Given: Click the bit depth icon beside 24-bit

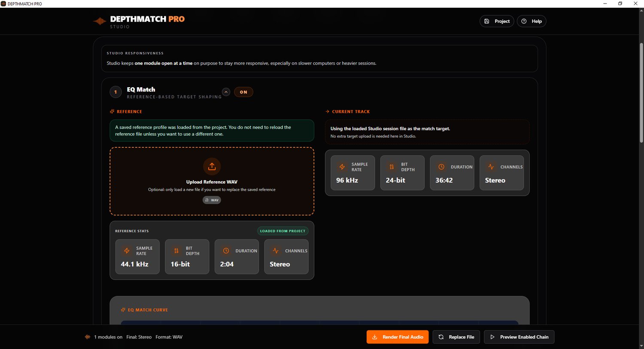Looking at the screenshot, I should click(x=392, y=167).
